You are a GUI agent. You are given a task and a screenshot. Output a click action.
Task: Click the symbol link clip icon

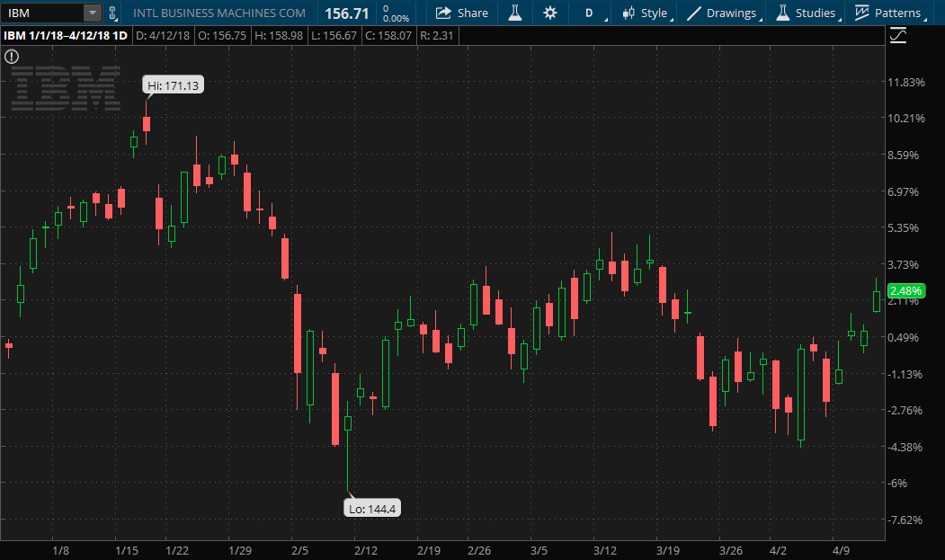click(112, 13)
